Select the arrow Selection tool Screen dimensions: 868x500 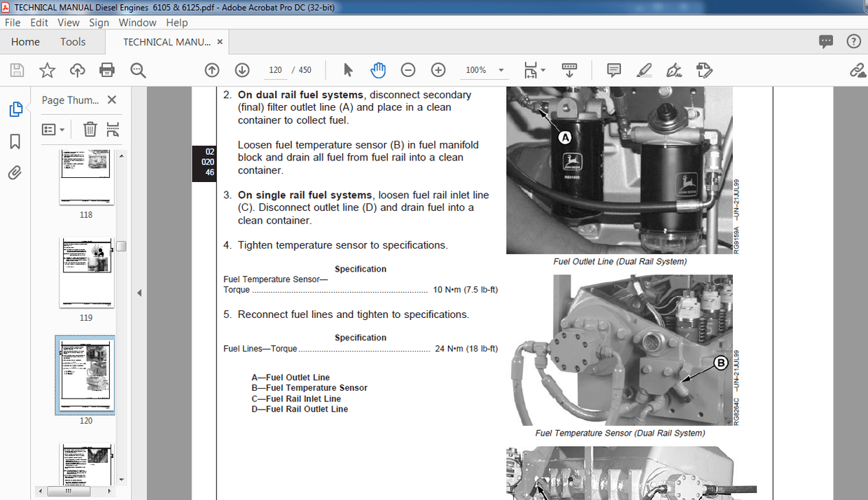[x=348, y=70]
